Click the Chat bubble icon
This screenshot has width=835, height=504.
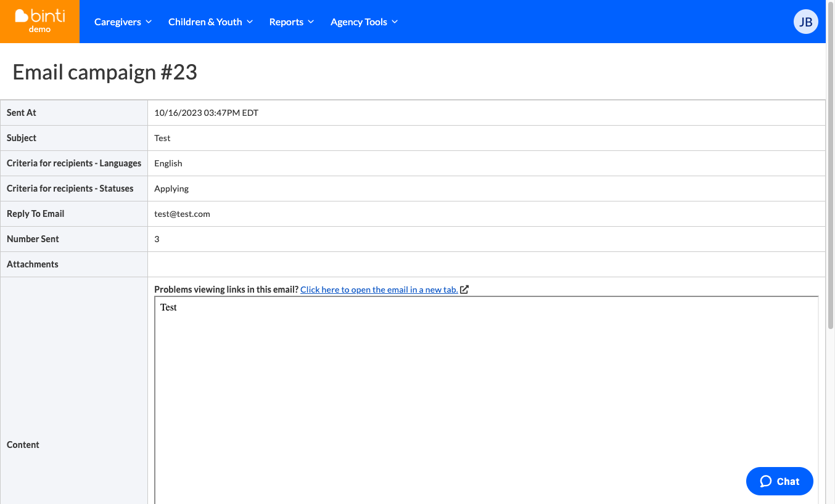pyautogui.click(x=766, y=481)
